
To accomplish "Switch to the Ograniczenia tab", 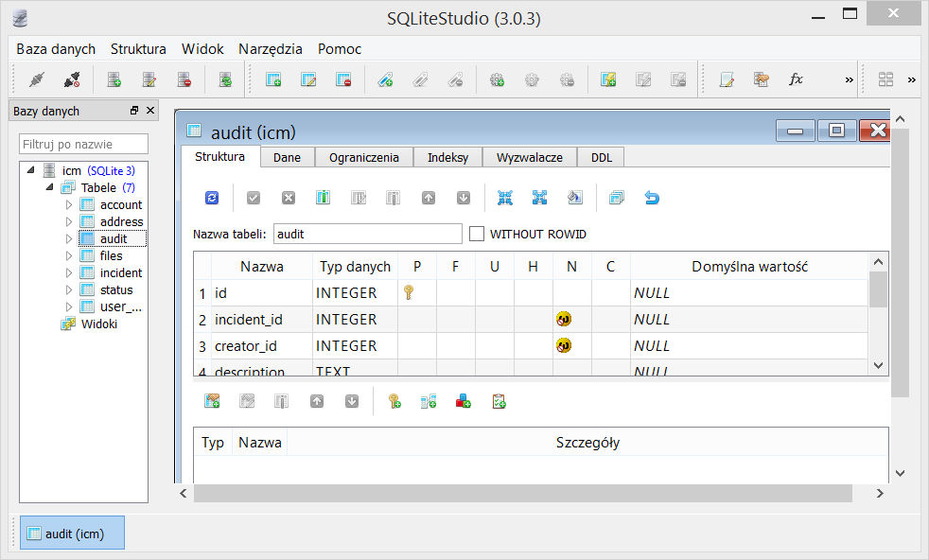I will pyautogui.click(x=364, y=158).
